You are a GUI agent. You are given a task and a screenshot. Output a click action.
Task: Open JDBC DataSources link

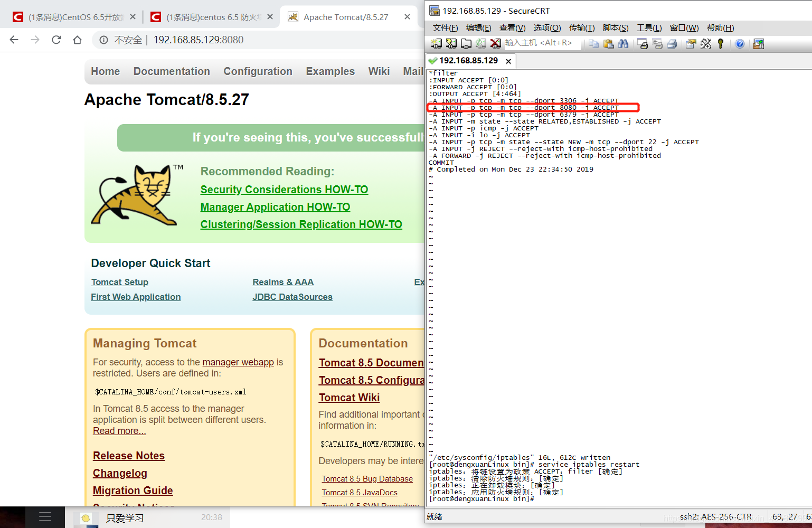click(x=292, y=297)
